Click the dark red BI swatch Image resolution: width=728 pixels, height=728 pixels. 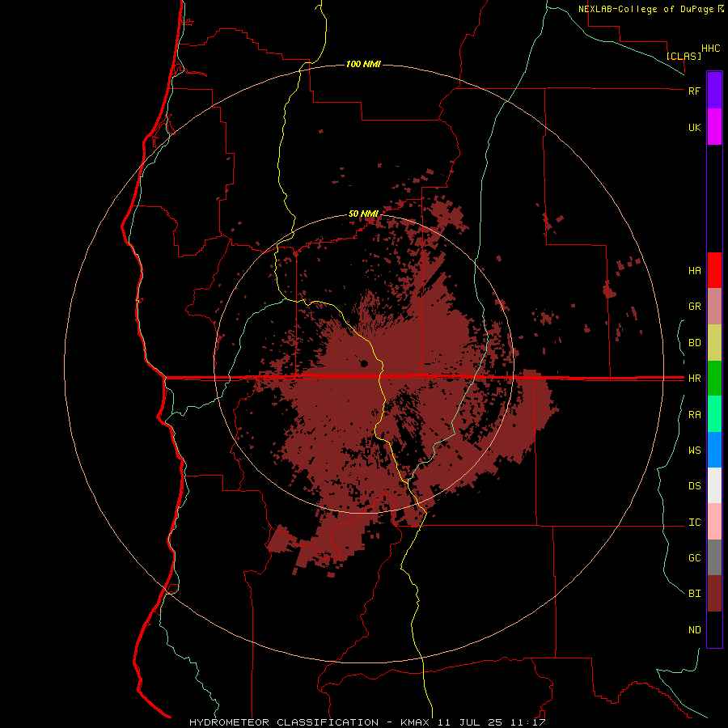click(x=714, y=594)
